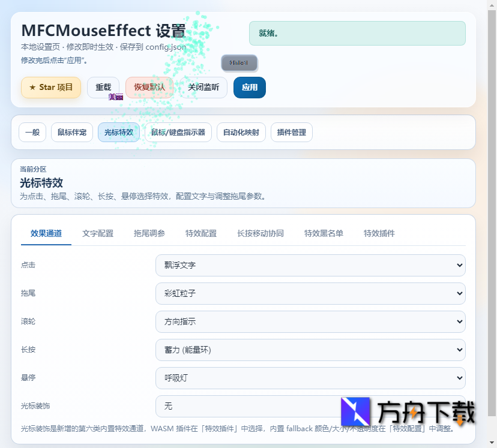
Task: Click the 重载 button
Action: click(103, 88)
